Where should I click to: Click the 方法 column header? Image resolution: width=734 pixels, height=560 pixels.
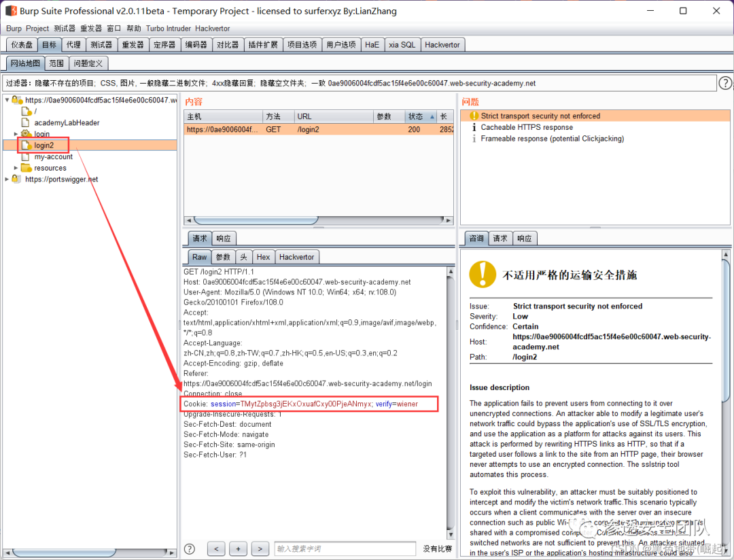278,117
